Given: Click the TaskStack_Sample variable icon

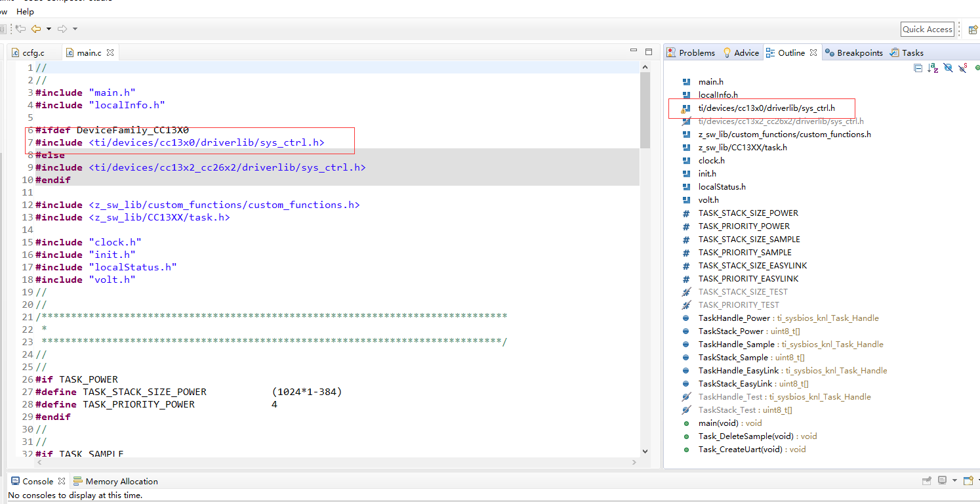Looking at the screenshot, I should point(686,358).
